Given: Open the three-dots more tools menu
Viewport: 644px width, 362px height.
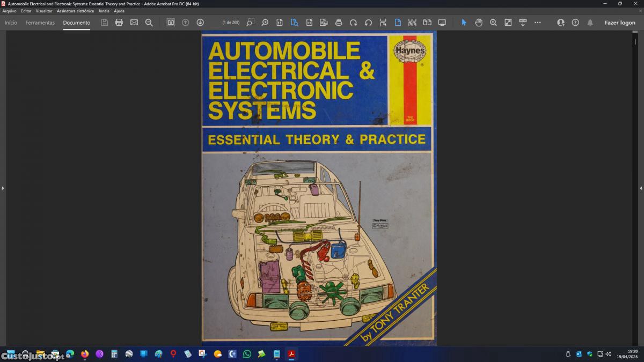Looking at the screenshot, I should [x=538, y=23].
